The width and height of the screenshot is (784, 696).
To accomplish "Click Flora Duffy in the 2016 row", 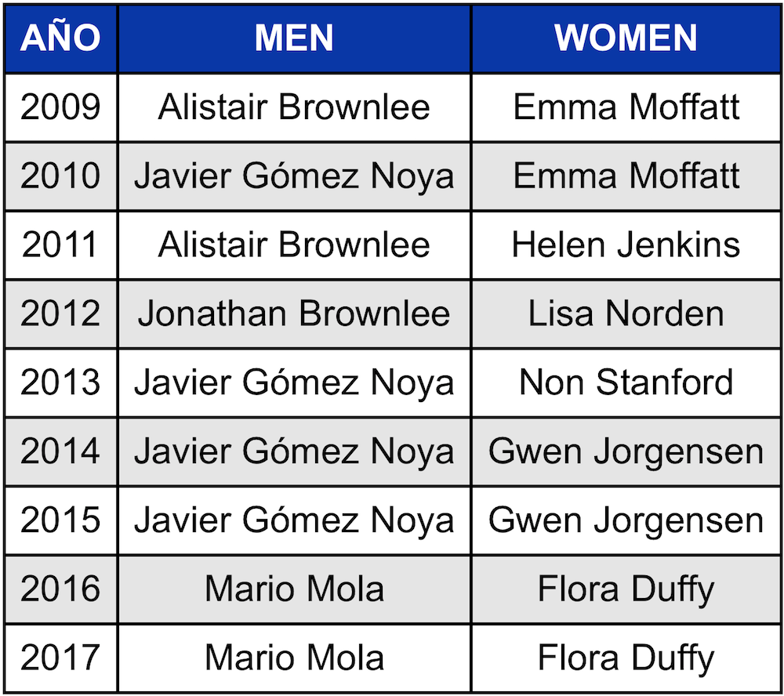I will [x=626, y=589].
